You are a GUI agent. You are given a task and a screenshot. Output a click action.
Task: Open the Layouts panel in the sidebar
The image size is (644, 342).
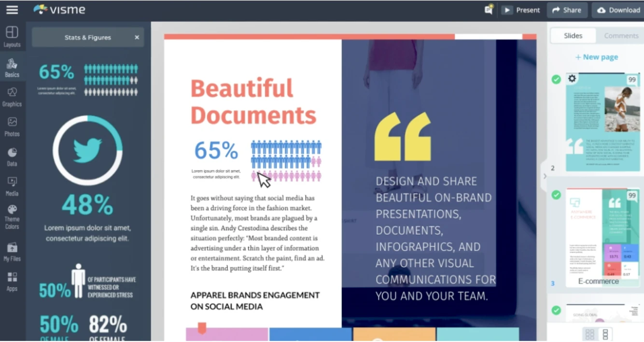point(12,37)
